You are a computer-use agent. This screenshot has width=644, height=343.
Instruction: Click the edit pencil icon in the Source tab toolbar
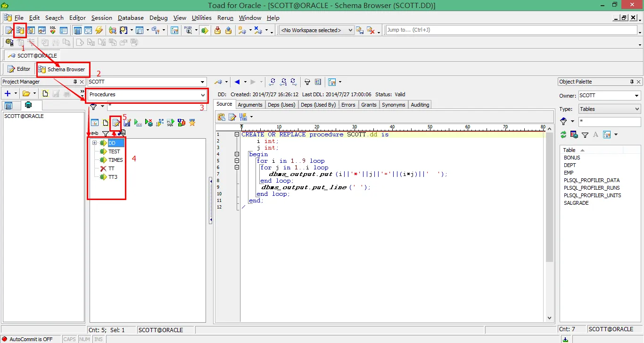tap(232, 117)
